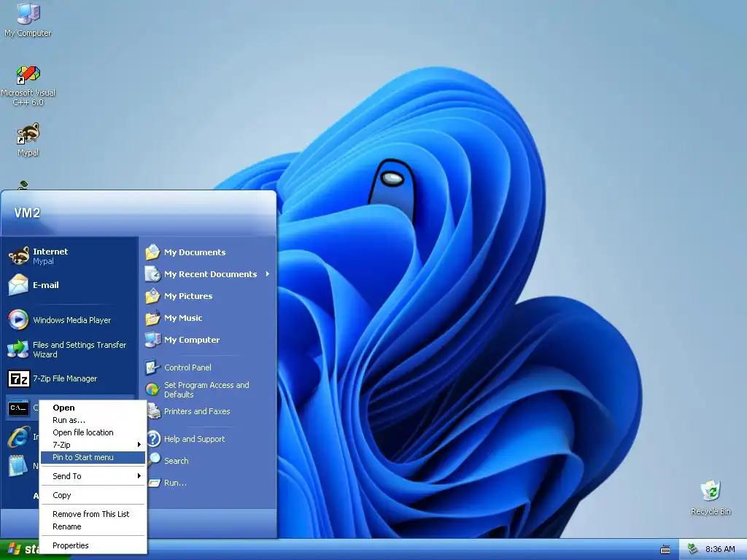Open the E-mail pinned entry
This screenshot has width=747, height=560.
pos(71,285)
